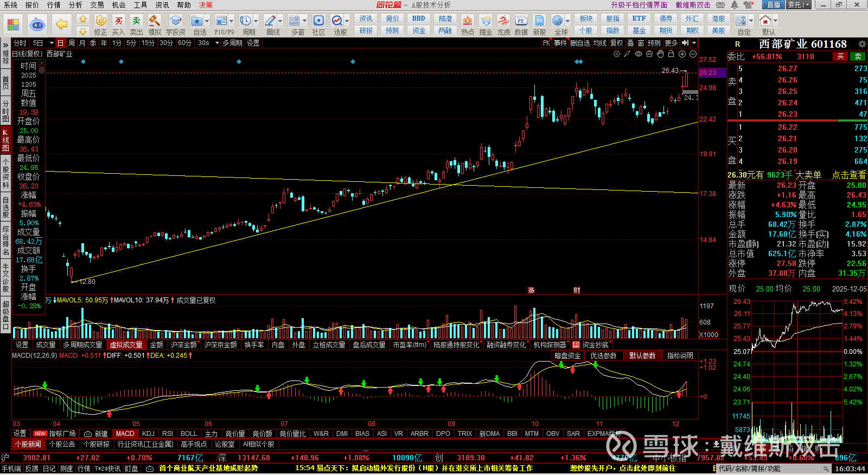Toggle 复权 price adjustment
The height and width of the screenshot is (475, 868).
click(617, 43)
